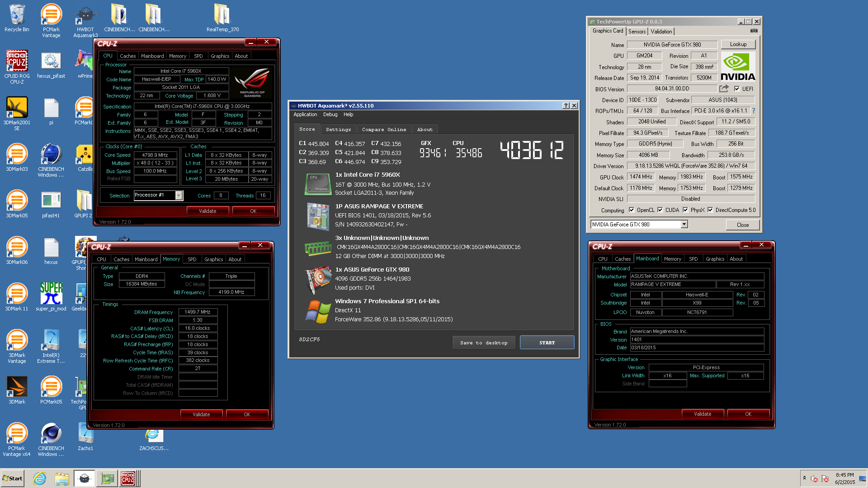Click DRAM Frequency value 1499.7 MHz
The width and height of the screenshot is (868, 488).
tap(198, 312)
